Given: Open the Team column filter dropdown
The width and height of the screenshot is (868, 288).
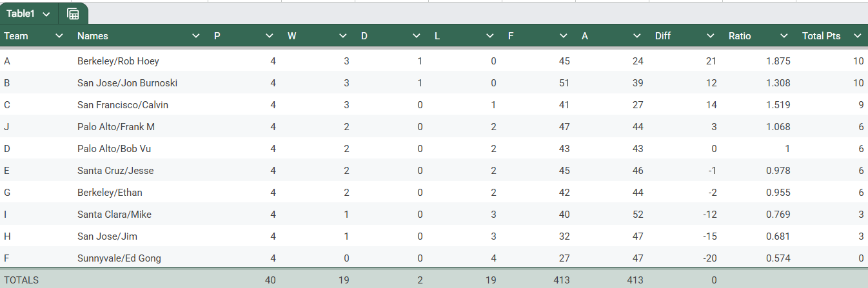Looking at the screenshot, I should [x=59, y=36].
